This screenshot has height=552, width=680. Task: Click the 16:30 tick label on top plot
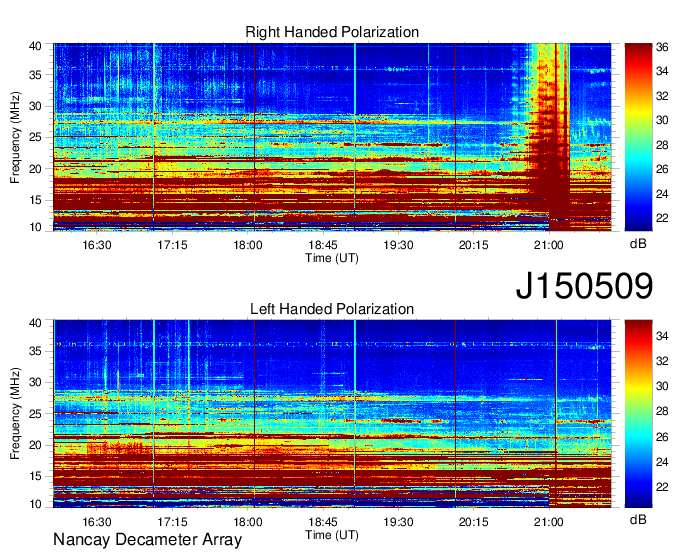[x=97, y=245]
